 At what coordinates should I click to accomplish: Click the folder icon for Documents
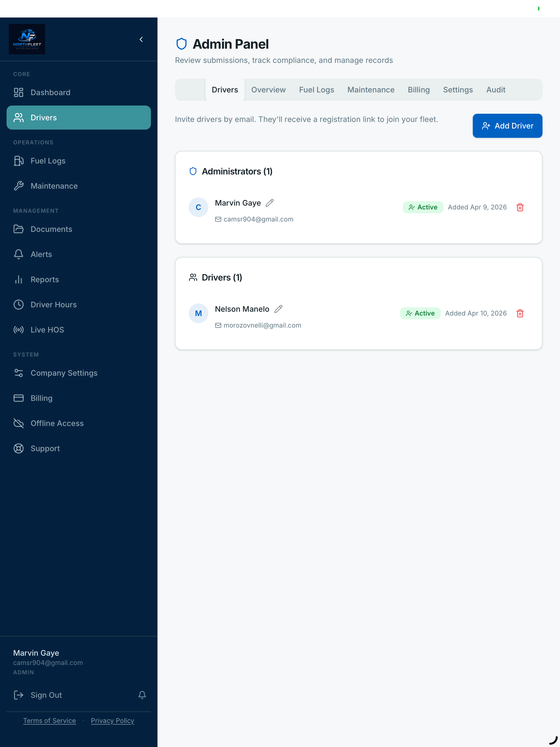[19, 229]
